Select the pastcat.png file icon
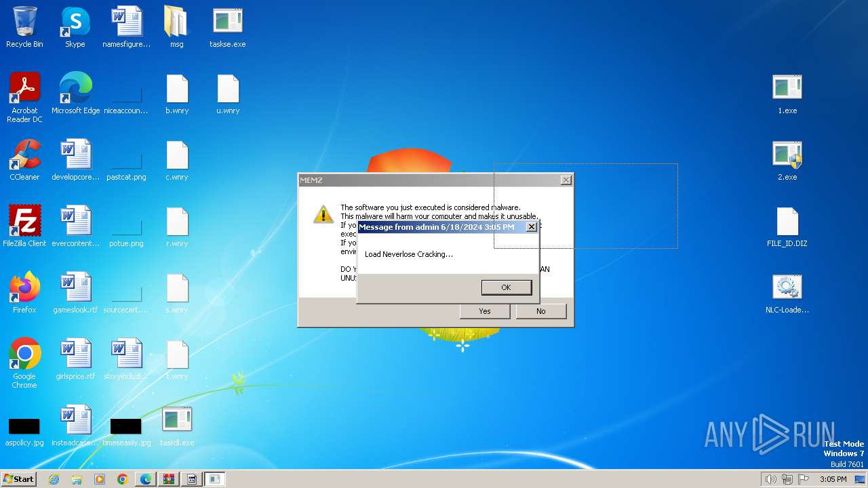This screenshot has width=868, height=488. click(x=126, y=160)
